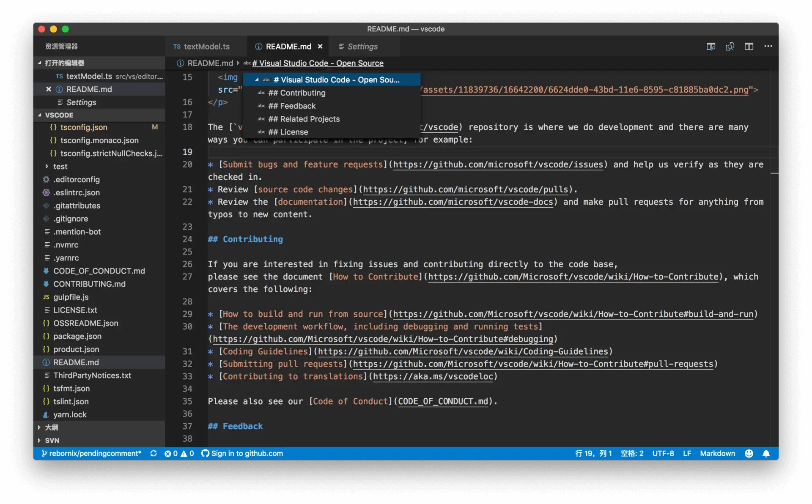This screenshot has height=504, width=812.
Task: Click the sync changes icon in status bar
Action: 154,453
